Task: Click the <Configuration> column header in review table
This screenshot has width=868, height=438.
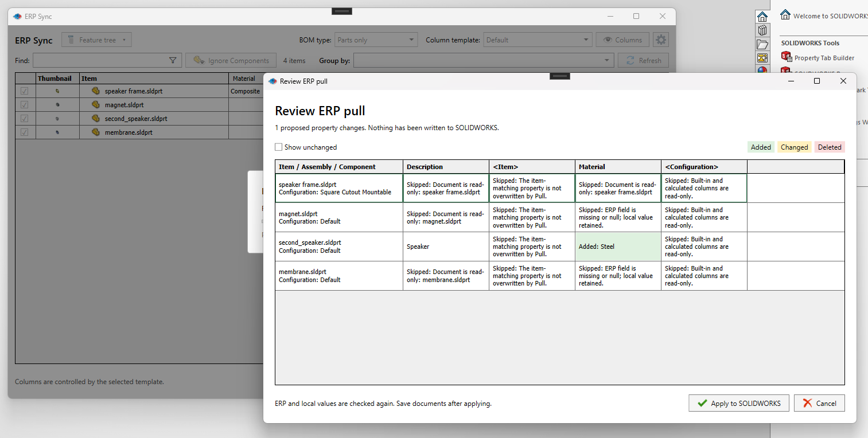Action: (x=704, y=167)
